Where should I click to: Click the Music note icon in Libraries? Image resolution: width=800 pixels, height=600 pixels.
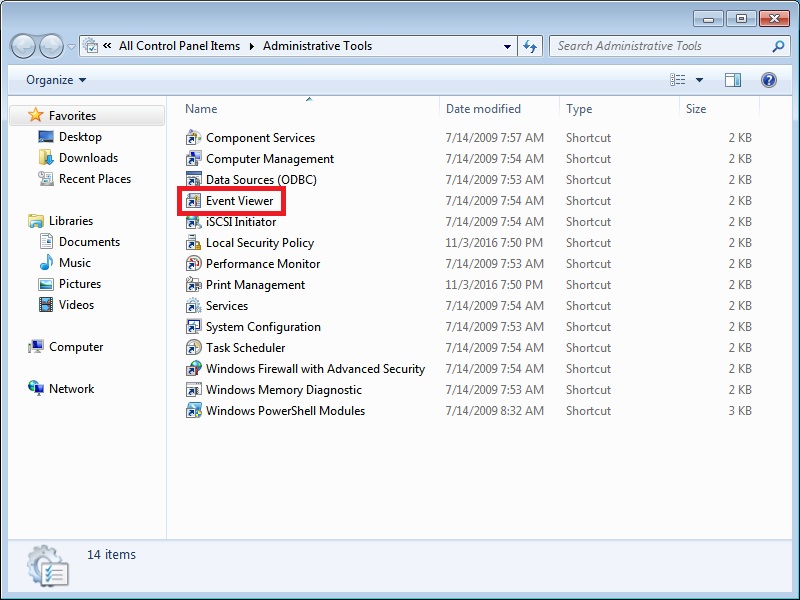[46, 263]
